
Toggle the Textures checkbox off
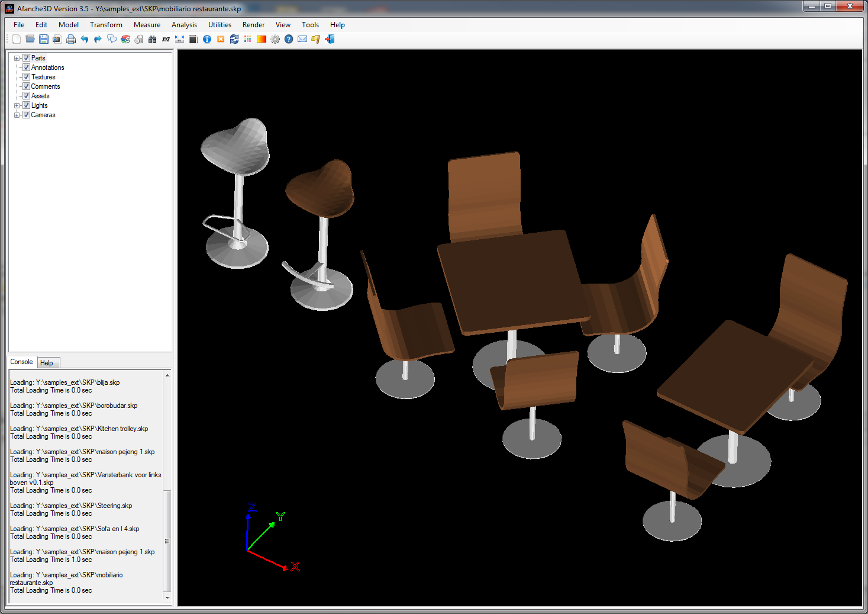click(x=26, y=77)
